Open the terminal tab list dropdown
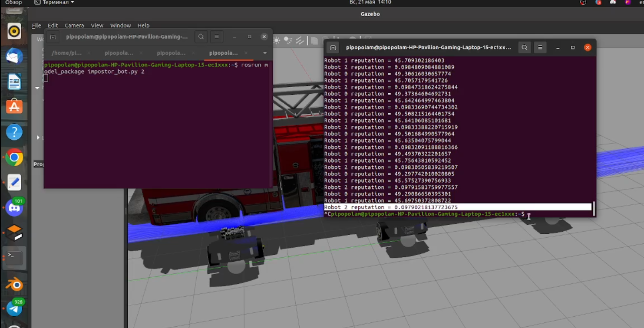The height and width of the screenshot is (328, 644). (x=264, y=52)
